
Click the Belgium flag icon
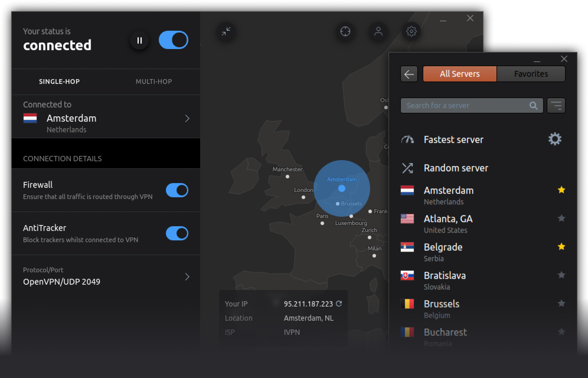click(407, 304)
